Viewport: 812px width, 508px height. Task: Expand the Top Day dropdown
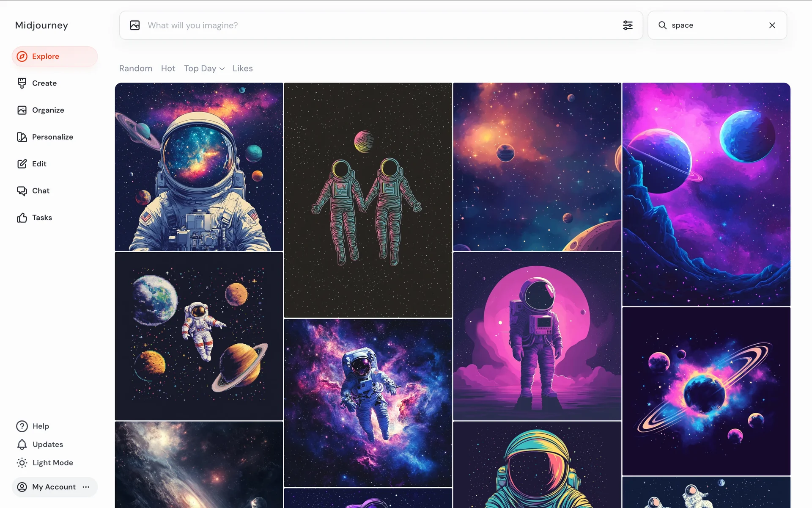click(204, 69)
